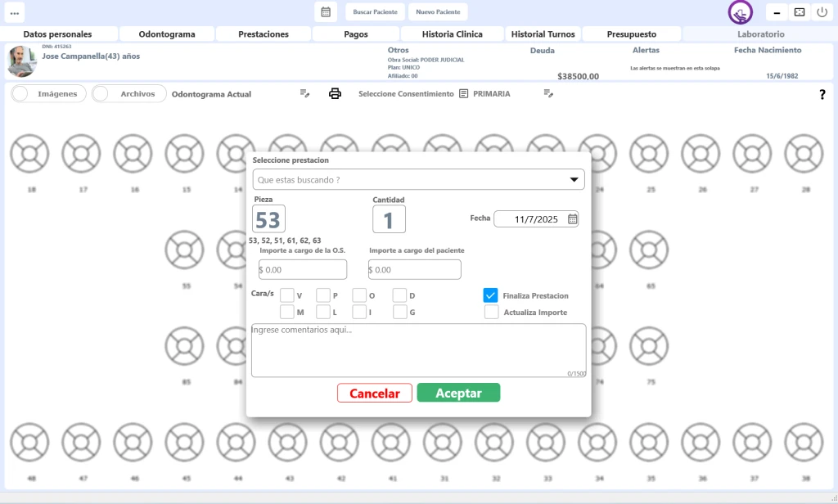Click the date picker calendar icon in Fecha

[x=573, y=219]
